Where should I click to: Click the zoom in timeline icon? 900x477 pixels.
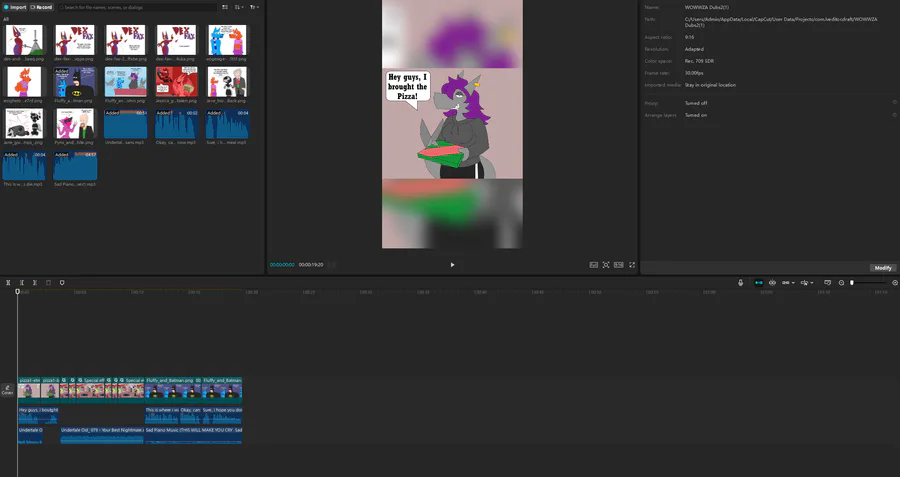click(x=895, y=282)
